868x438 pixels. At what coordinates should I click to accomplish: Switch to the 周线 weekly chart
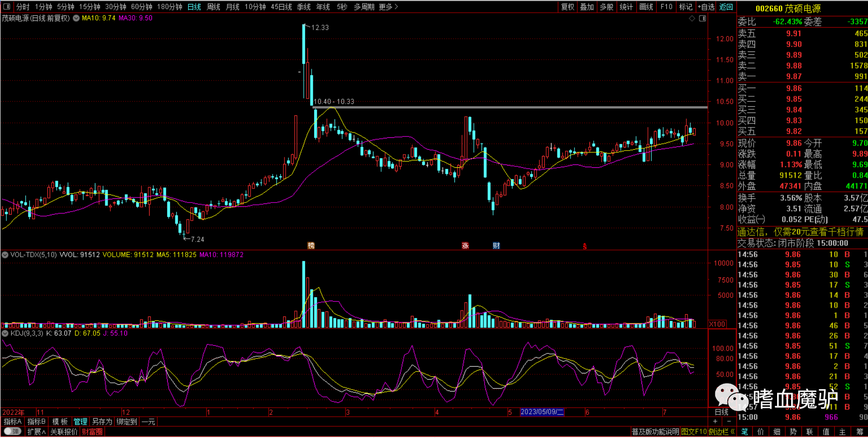coord(213,7)
